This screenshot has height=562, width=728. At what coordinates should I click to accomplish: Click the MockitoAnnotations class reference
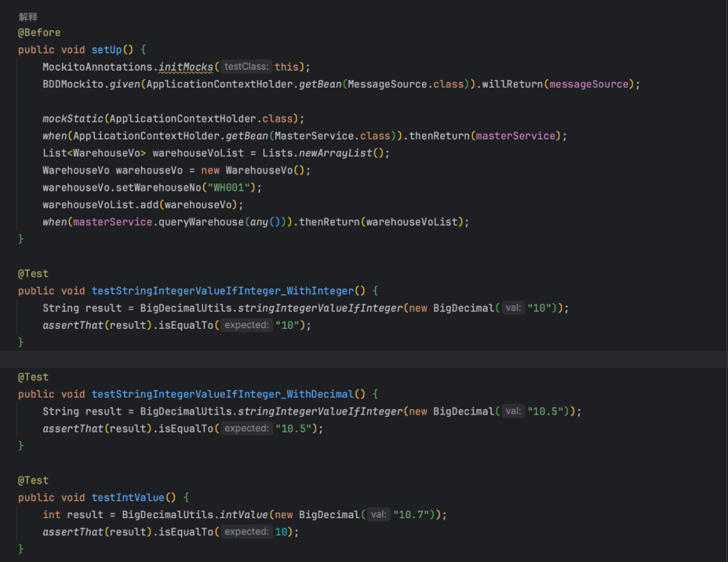tap(98, 67)
